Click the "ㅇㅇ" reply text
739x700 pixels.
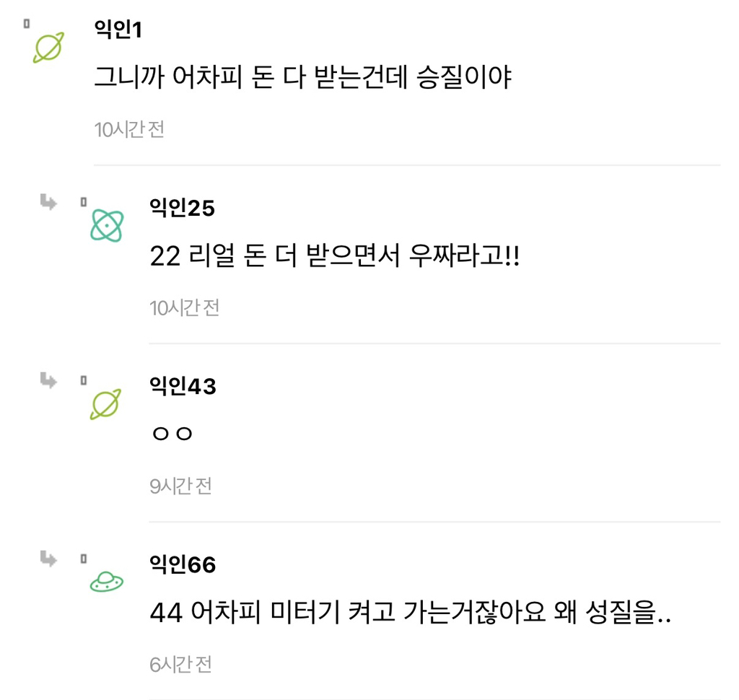(172, 434)
